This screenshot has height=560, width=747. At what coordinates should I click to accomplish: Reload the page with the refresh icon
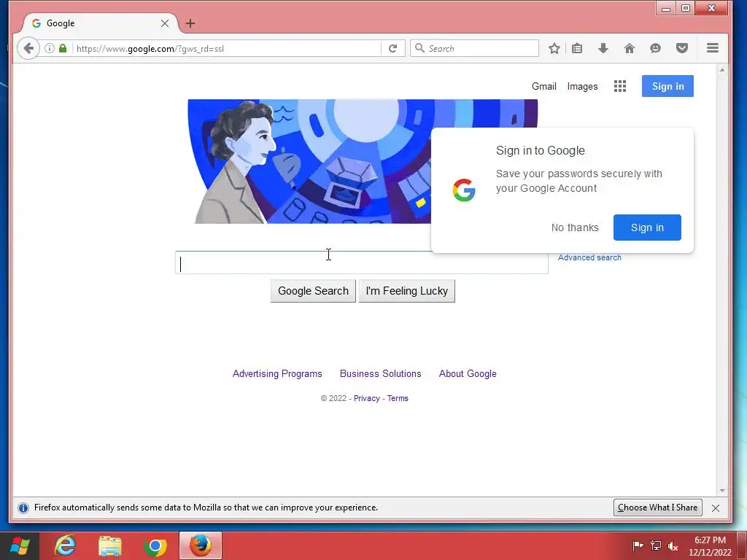(x=392, y=48)
